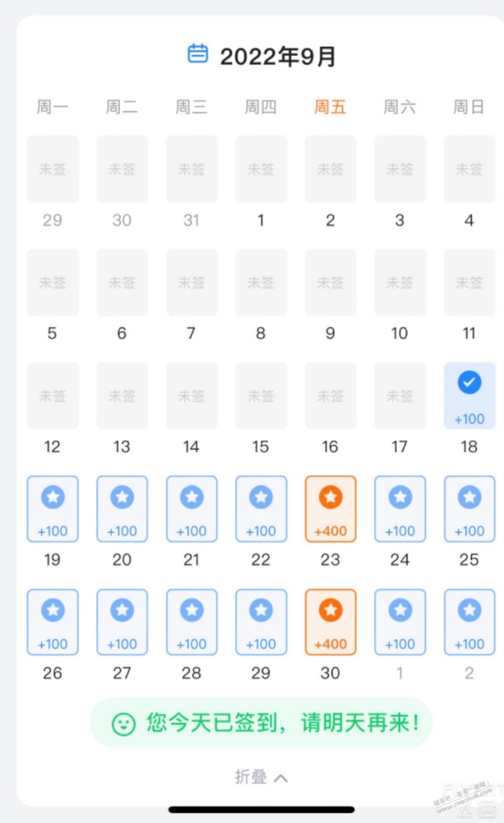The height and width of the screenshot is (823, 504).
Task: Select the star reward for day 21
Action: pyautogui.click(x=192, y=497)
